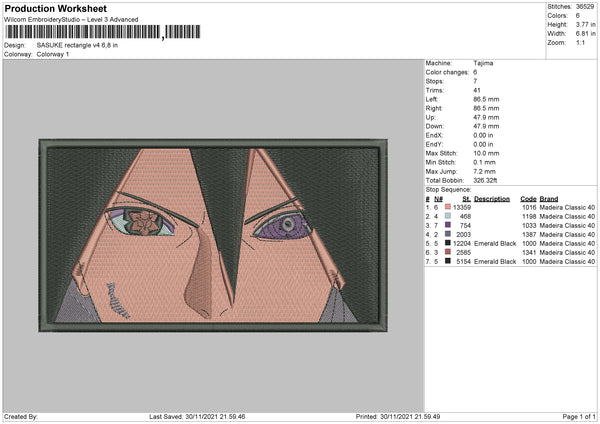Select 'Emerald Black' description in stop 7
600x424 pixels.
coord(495,262)
